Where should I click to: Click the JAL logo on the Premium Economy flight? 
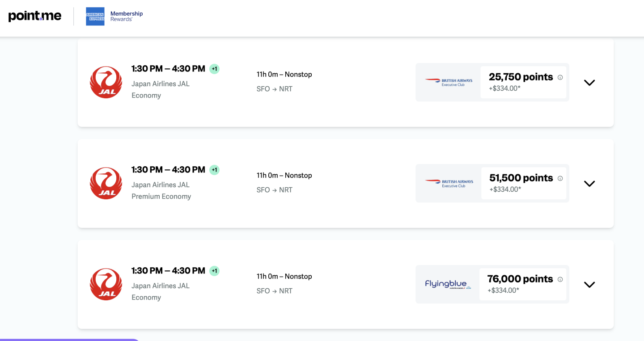point(106,183)
